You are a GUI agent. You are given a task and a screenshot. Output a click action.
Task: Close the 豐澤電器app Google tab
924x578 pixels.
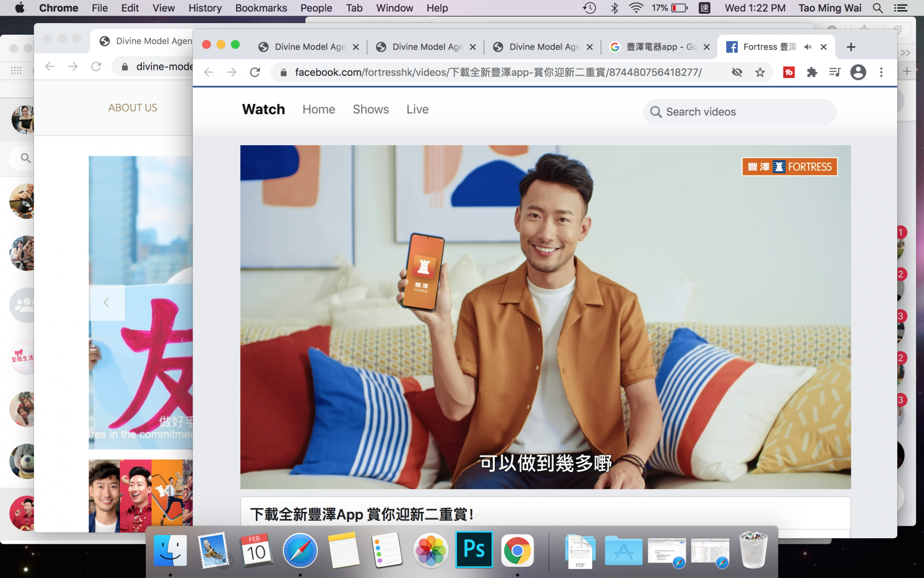706,47
